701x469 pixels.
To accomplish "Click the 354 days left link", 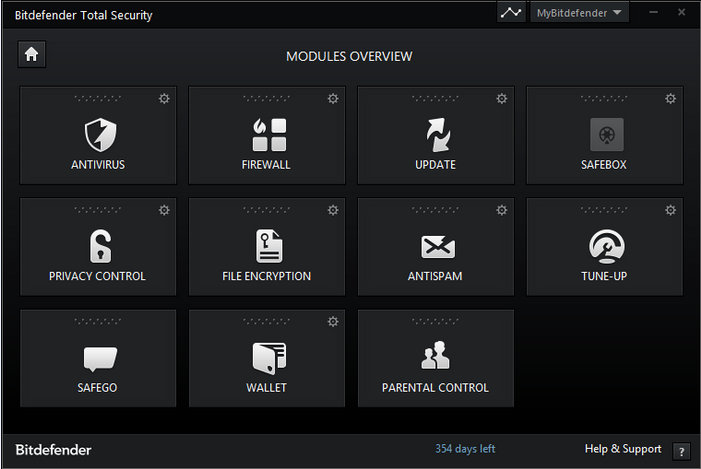I will coord(465,448).
